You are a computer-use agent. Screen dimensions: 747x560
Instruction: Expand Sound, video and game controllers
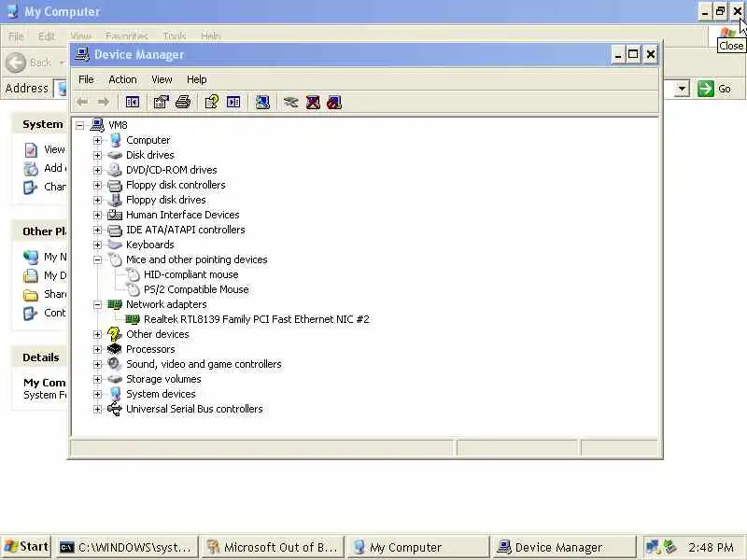(x=98, y=364)
